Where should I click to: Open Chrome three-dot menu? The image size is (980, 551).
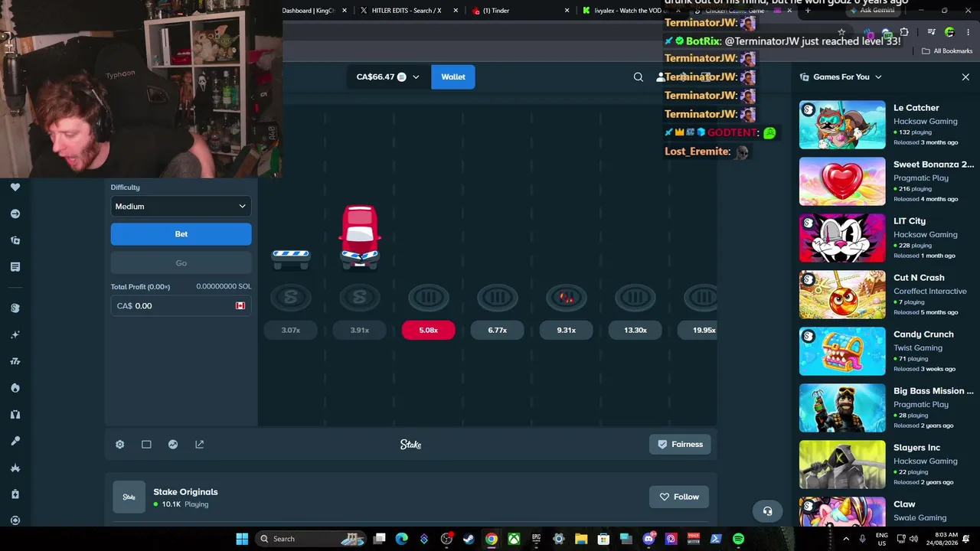coord(967,32)
